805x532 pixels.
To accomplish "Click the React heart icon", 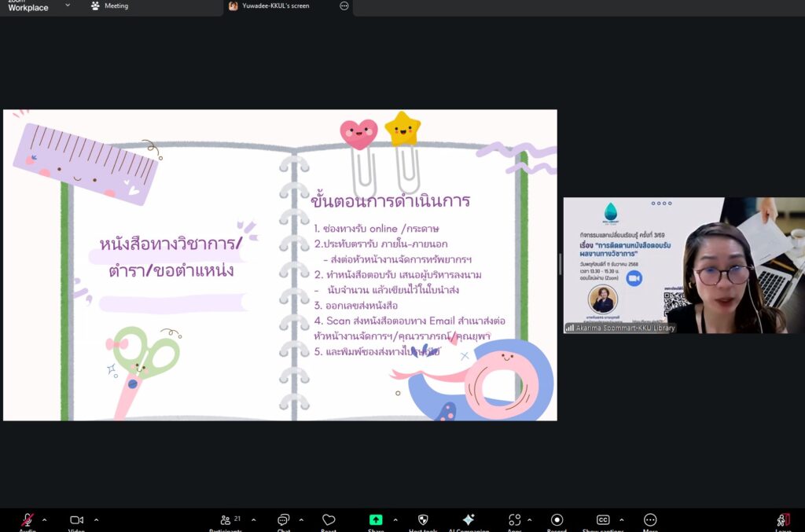I will point(329,520).
